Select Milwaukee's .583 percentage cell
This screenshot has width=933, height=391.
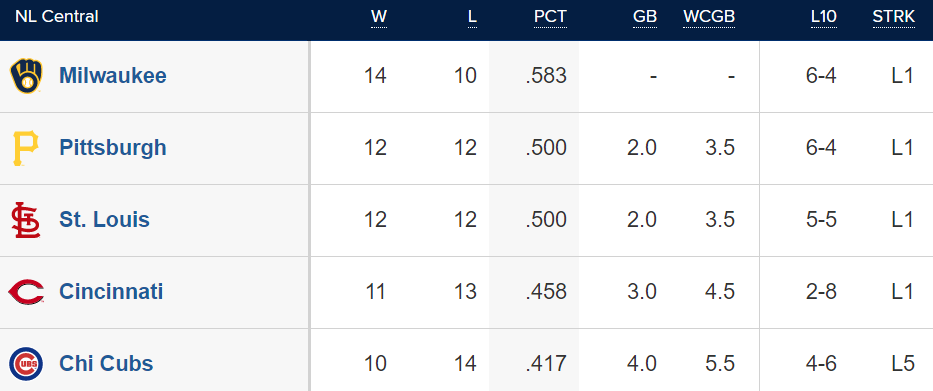coord(546,76)
